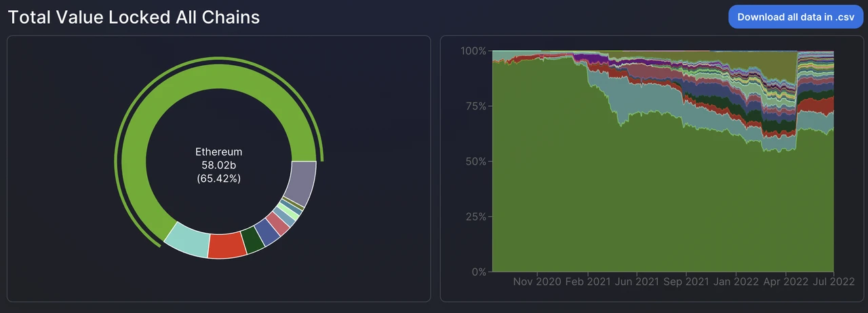Select the red donut chart slice
Screen dimensions: 868x313
227,246
